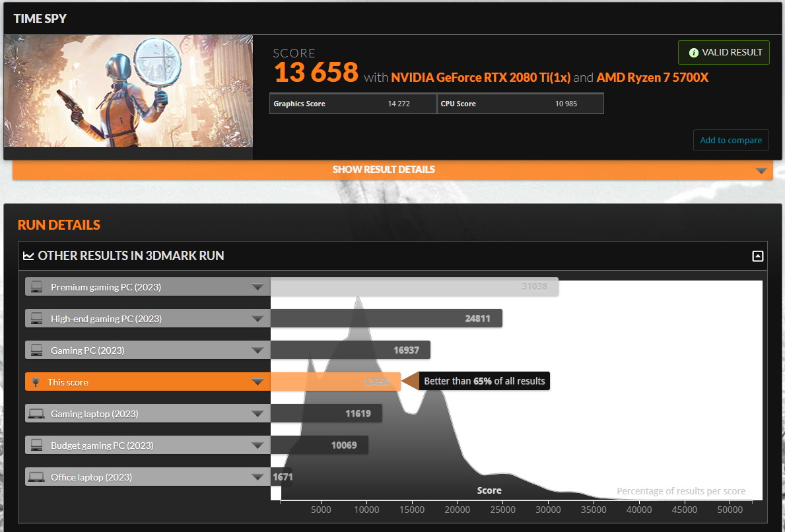Click the trophy icon beside This score
The image size is (785, 532).
pyautogui.click(x=36, y=382)
